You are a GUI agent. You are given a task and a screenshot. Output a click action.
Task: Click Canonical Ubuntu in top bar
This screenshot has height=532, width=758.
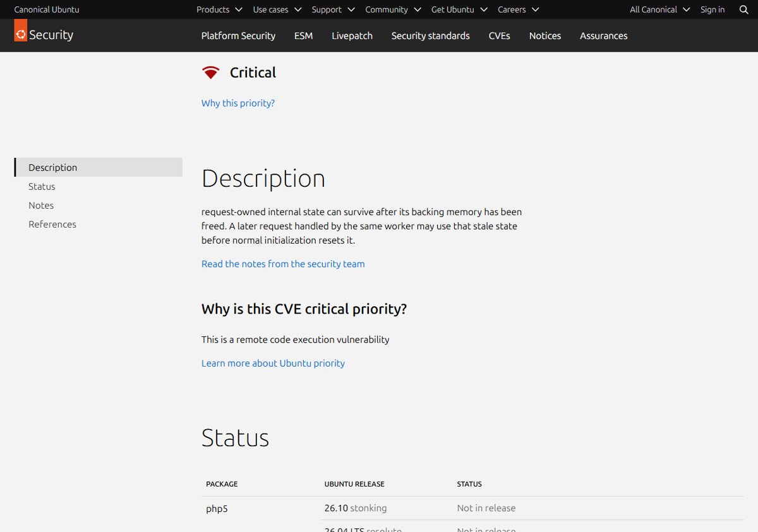pyautogui.click(x=47, y=9)
